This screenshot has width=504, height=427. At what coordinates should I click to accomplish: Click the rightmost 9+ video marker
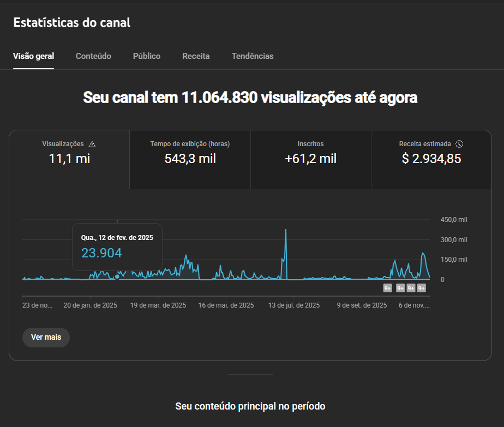422,288
